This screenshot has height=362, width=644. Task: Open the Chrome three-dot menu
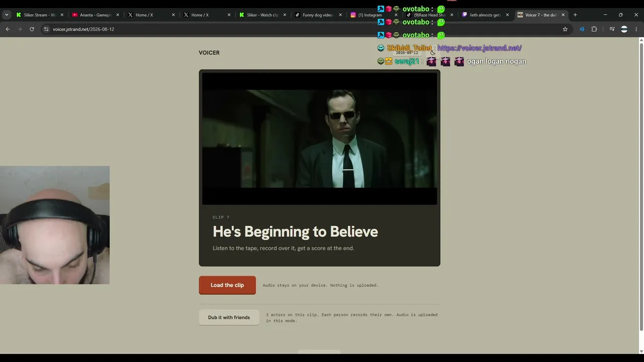point(636,29)
